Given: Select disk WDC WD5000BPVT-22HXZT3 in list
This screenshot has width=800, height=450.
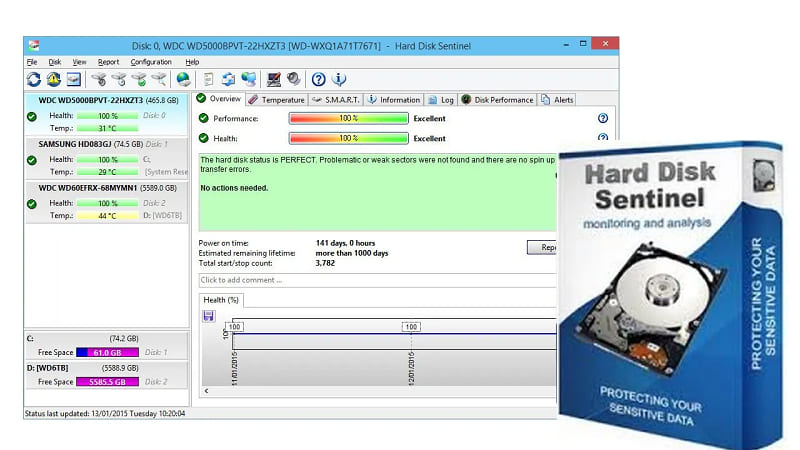Looking at the screenshot, I should [107, 114].
